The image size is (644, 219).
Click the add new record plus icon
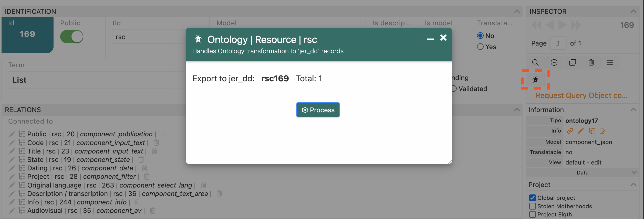coord(554,62)
